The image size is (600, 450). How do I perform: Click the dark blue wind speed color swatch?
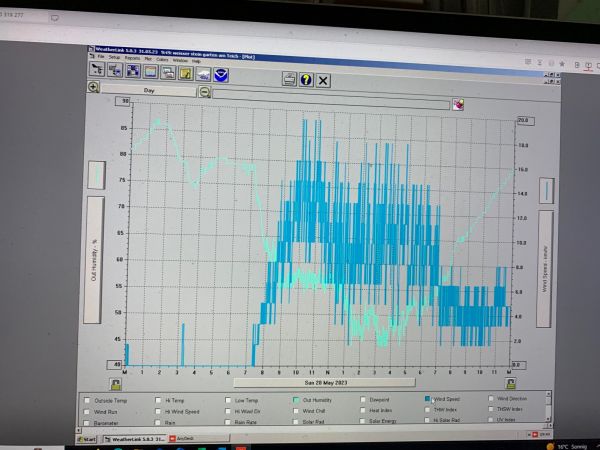[x=546, y=189]
